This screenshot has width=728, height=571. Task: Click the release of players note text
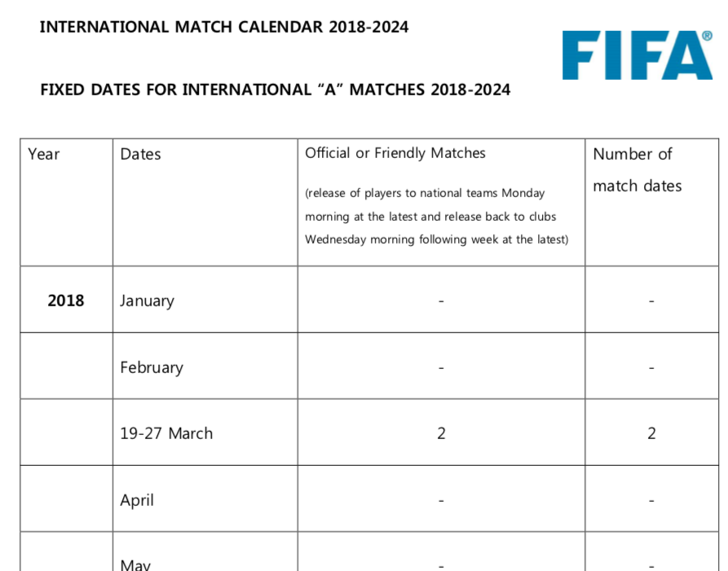click(436, 216)
